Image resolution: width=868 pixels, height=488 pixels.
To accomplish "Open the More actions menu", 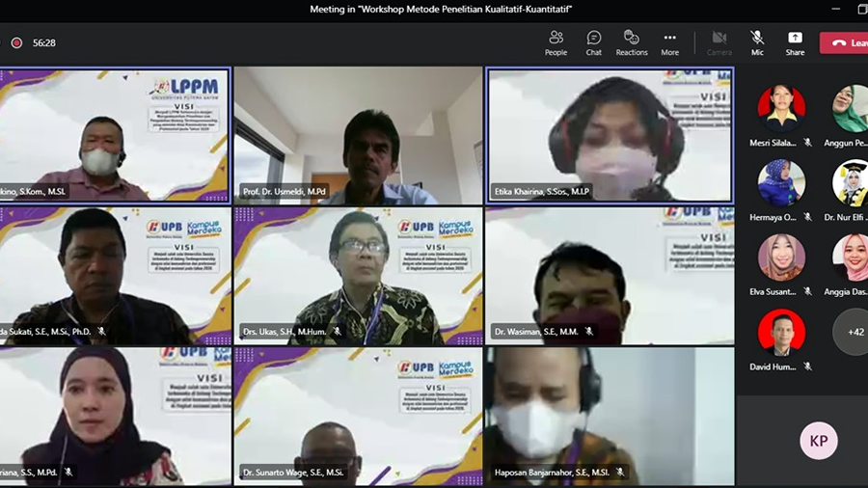I will [x=669, y=42].
